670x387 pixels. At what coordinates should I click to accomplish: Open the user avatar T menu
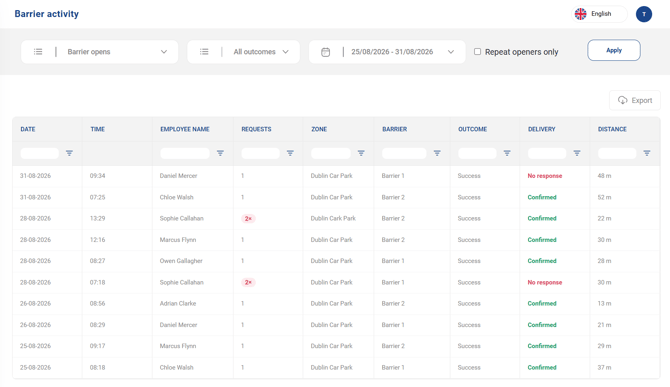[644, 14]
